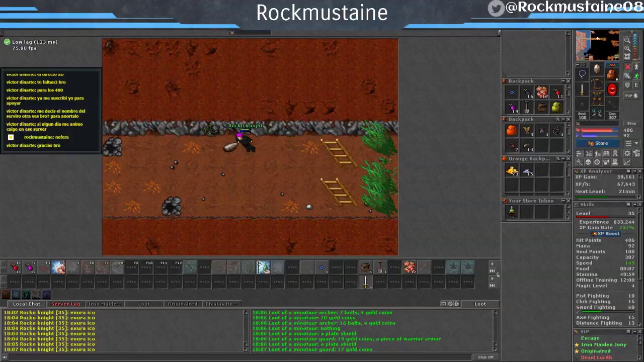Switch to the Server Log tab
This screenshot has width=644, height=362.
(65, 304)
